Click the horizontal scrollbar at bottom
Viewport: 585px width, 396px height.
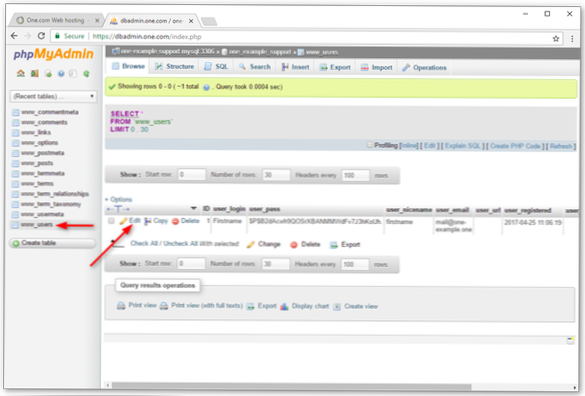291,386
